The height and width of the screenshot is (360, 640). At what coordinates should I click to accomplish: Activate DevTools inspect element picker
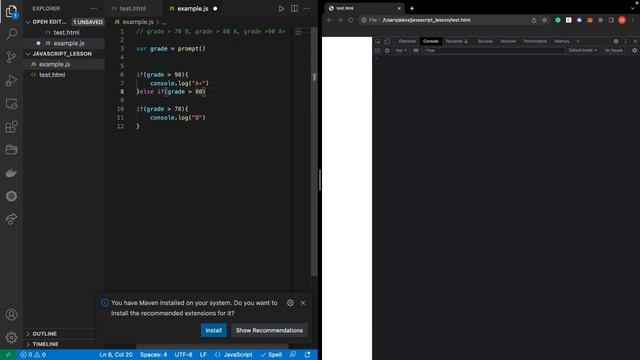coord(378,41)
